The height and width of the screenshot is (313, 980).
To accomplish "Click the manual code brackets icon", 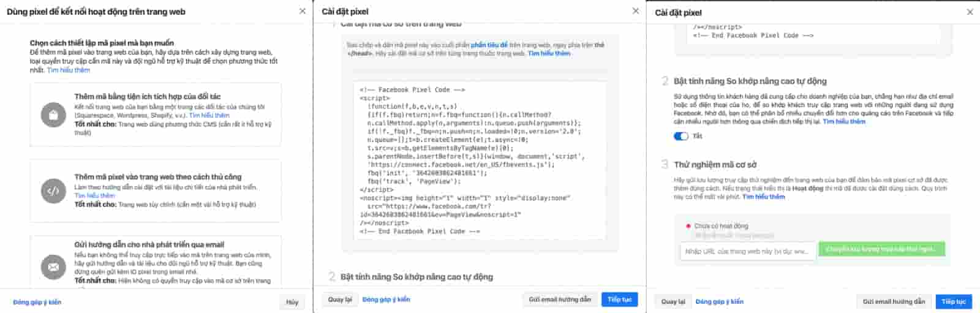I will 53,191.
